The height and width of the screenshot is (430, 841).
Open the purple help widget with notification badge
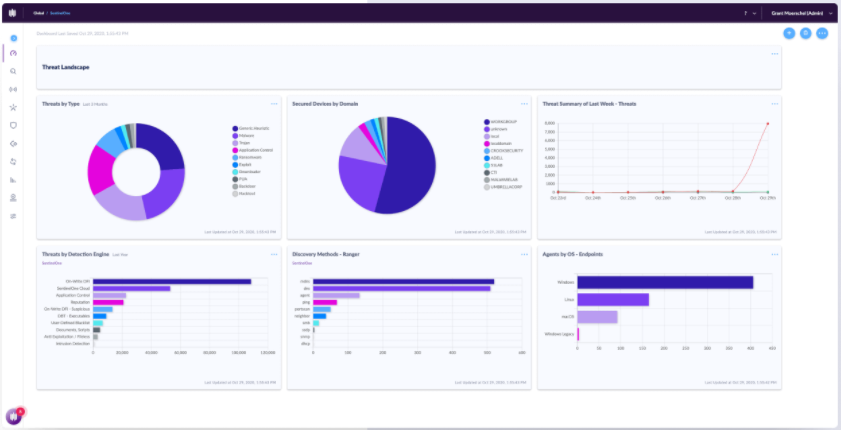coord(15,416)
